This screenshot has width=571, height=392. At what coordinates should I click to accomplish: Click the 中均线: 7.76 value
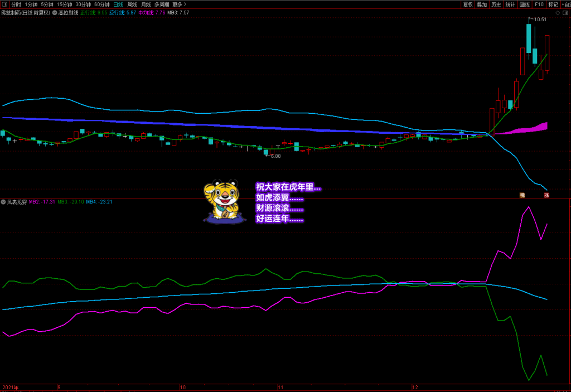click(x=152, y=13)
